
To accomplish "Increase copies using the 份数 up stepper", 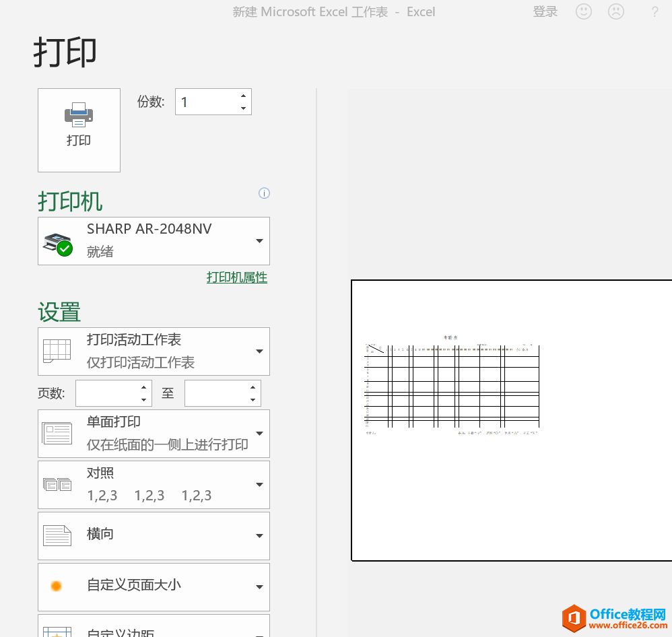I will pos(243,96).
